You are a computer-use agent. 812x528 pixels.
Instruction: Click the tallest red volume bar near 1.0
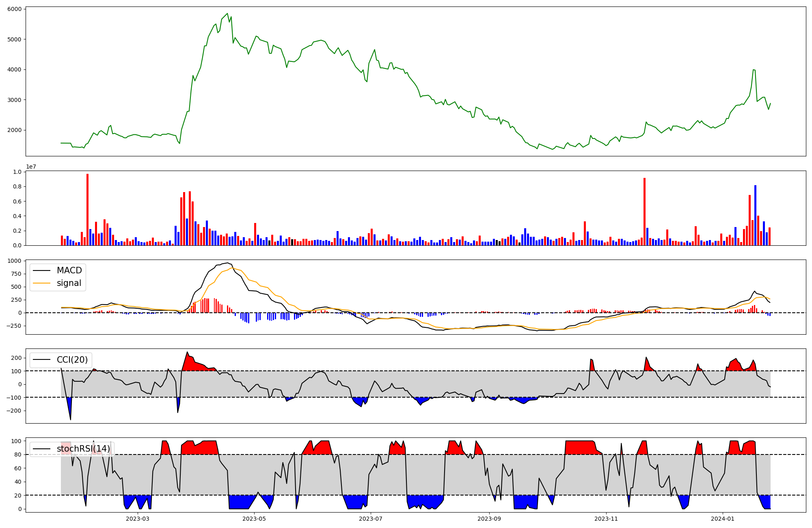[x=87, y=209]
